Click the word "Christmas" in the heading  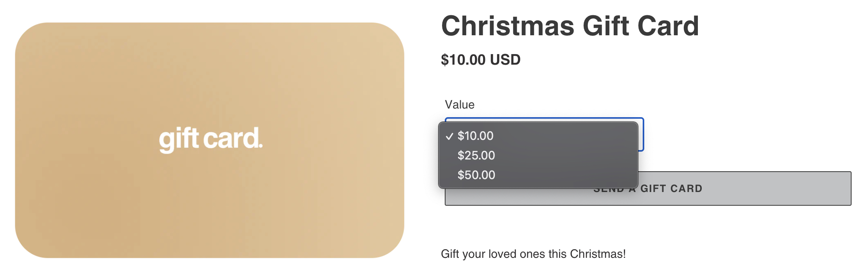[508, 26]
